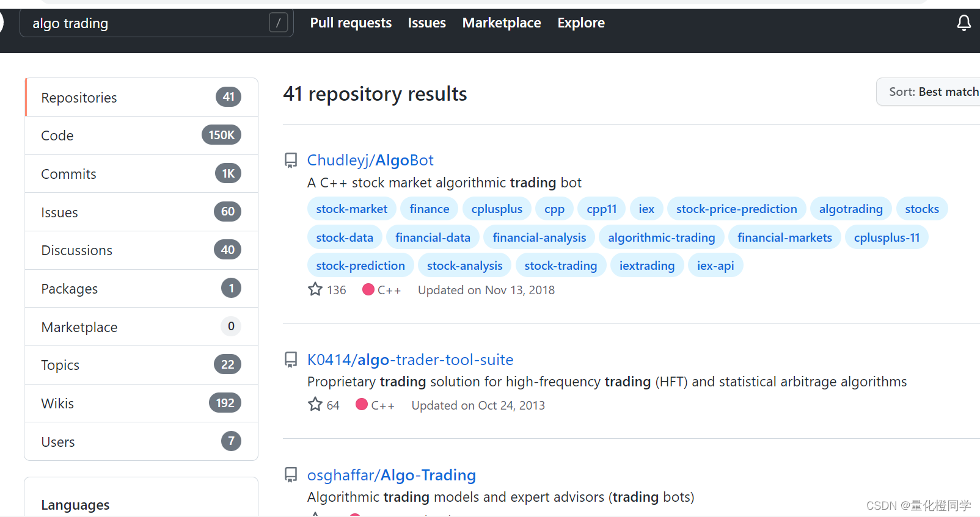This screenshot has width=980, height=517.
Task: Click the stock-price-prediction topic tag
Action: pos(736,209)
